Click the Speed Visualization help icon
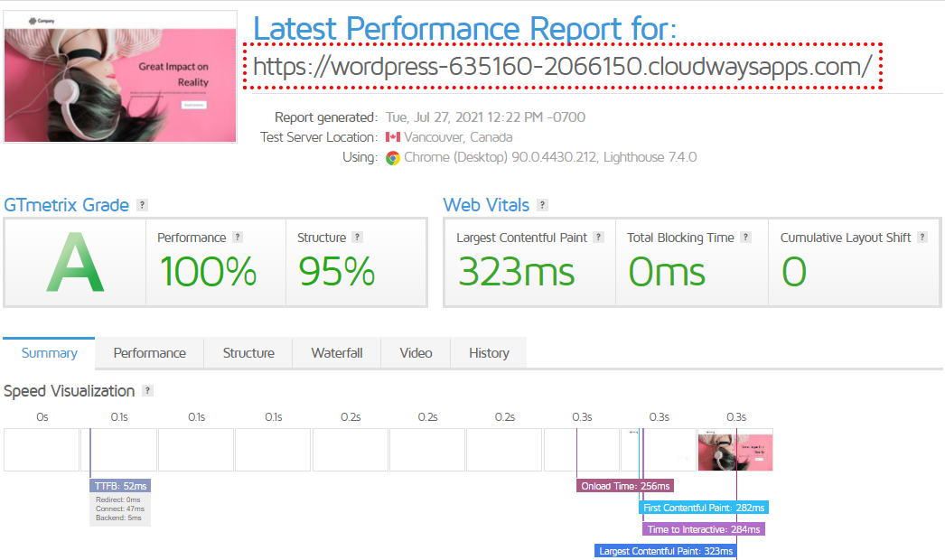Image resolution: width=945 pixels, height=560 pixels. tap(147, 390)
